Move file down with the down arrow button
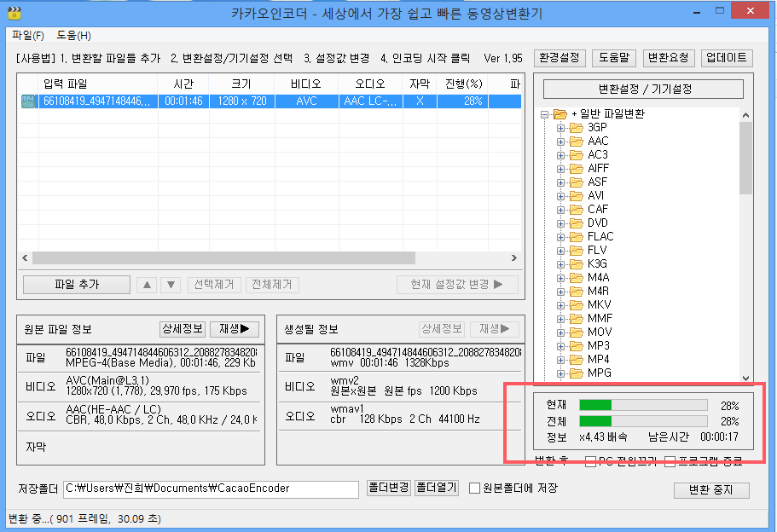This screenshot has width=777, height=532. [171, 285]
